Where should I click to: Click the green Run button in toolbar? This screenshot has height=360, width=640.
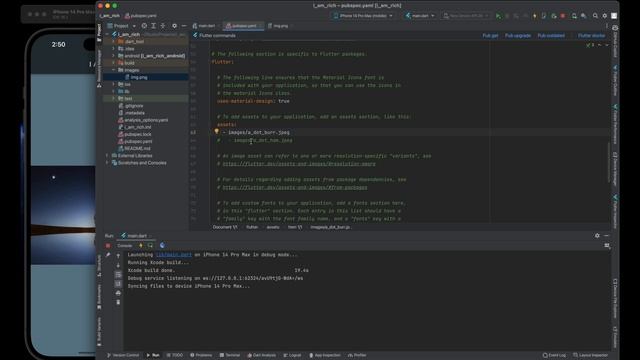(x=498, y=16)
